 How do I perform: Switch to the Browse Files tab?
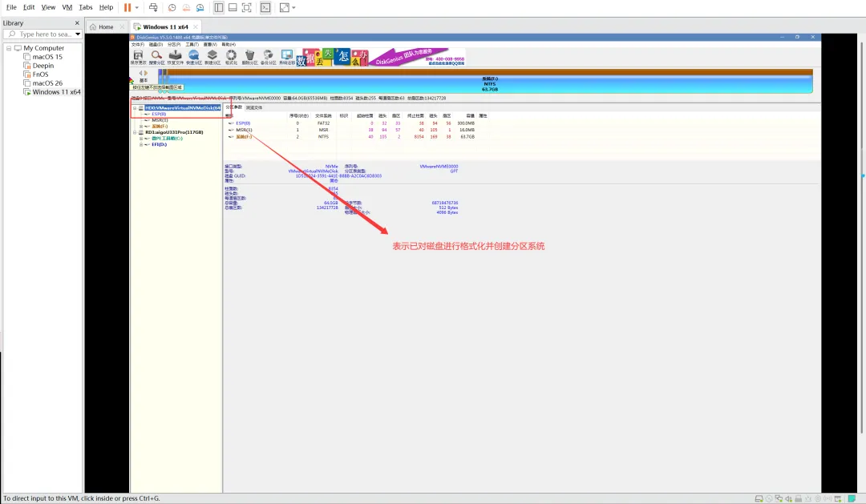(x=254, y=107)
